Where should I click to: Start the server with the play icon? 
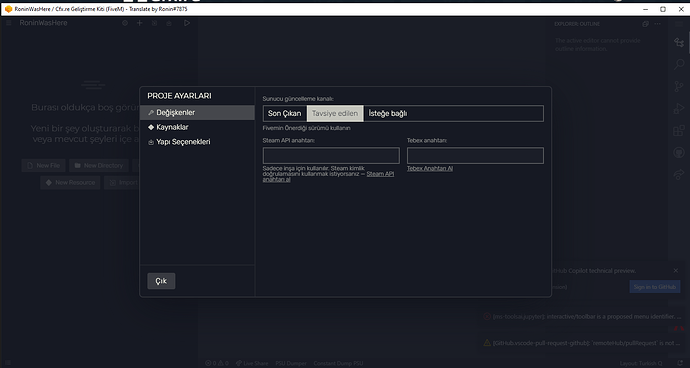point(187,23)
